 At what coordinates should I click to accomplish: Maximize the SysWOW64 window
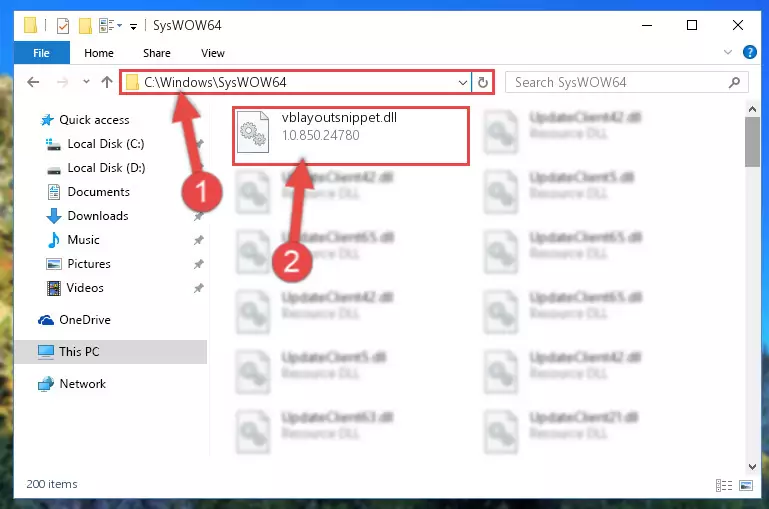click(692, 25)
